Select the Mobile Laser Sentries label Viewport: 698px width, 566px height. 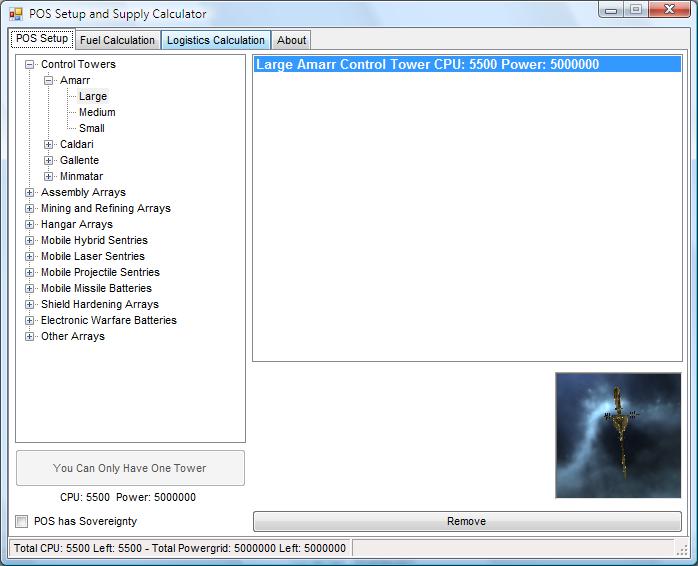click(93, 257)
